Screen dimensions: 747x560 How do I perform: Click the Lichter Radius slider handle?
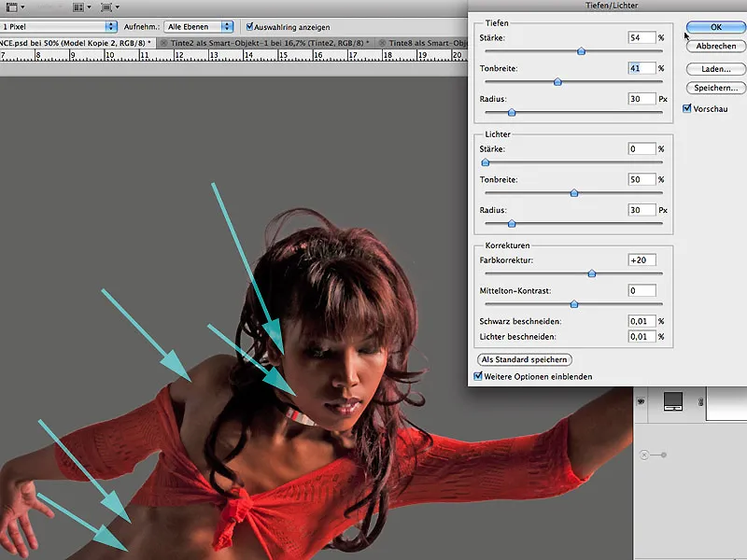click(x=512, y=223)
